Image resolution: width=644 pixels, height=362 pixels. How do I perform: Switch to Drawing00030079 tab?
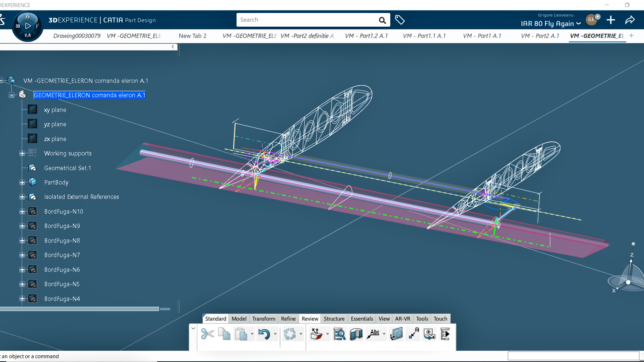77,36
